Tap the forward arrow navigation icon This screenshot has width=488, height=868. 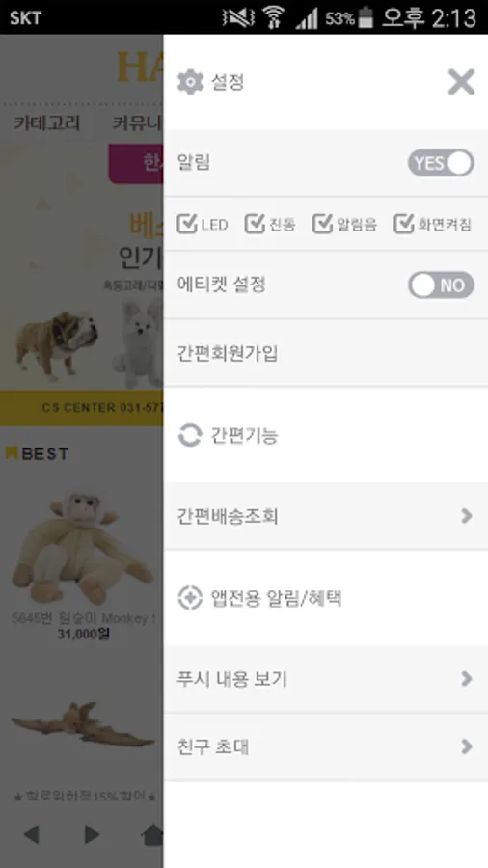click(x=92, y=834)
